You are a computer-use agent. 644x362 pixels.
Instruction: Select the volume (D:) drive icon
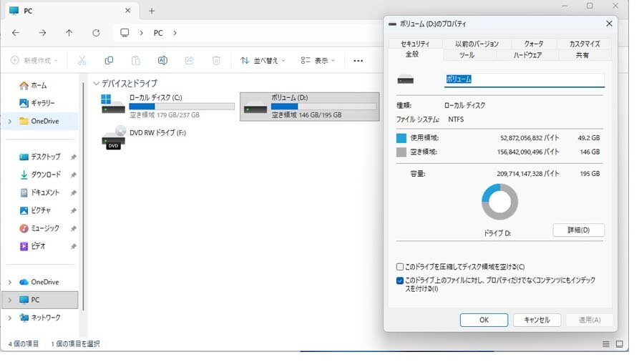coord(255,108)
